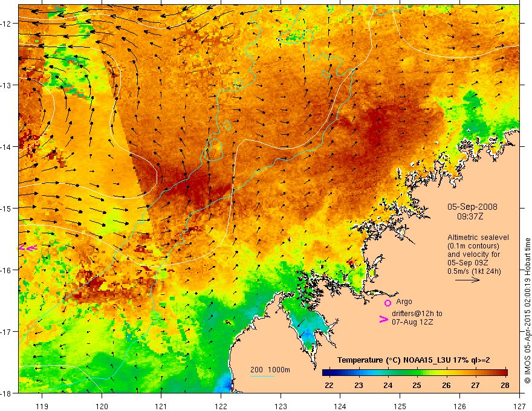Click the '-18' latitude axis label
532x411 pixels.
(6, 393)
